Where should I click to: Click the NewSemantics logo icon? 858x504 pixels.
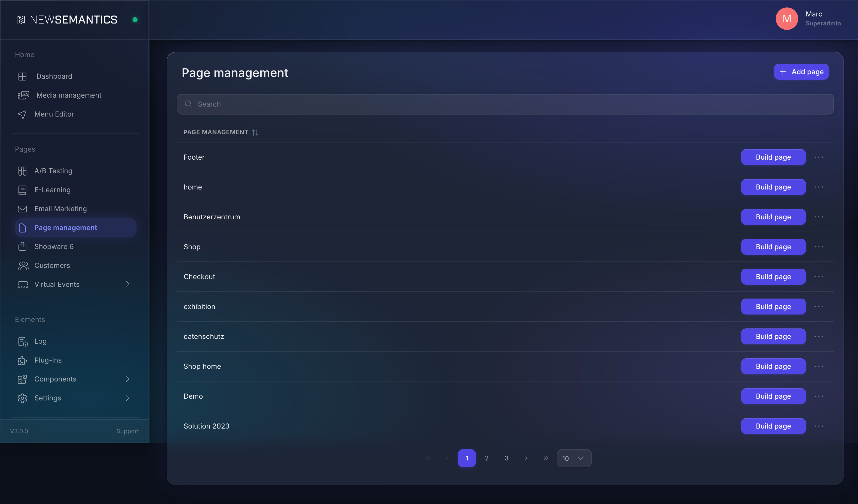(x=21, y=20)
